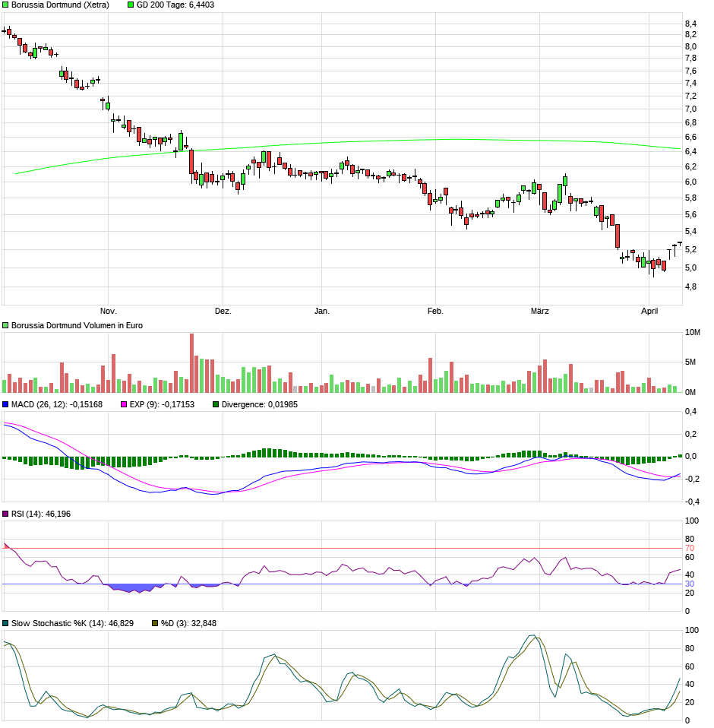Click the blue 30 oversold label on RSI axis
Image resolution: width=714 pixels, height=728 pixels.
click(690, 584)
